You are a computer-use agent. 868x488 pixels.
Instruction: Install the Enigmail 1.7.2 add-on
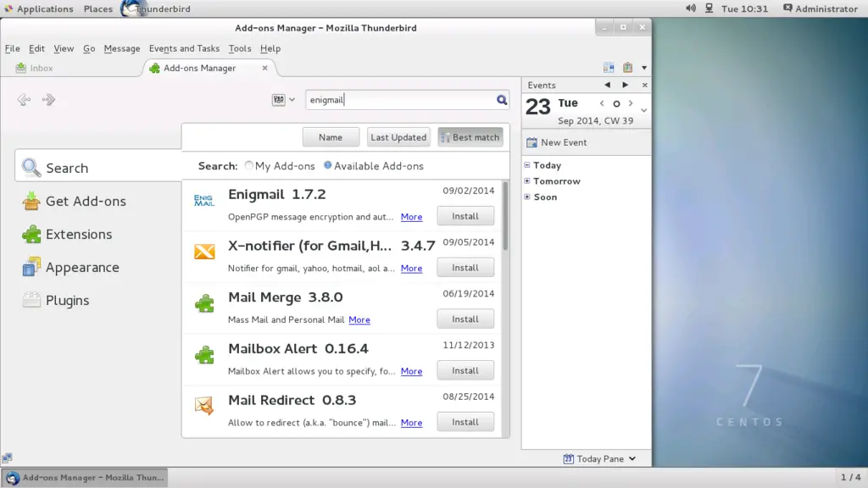[x=465, y=216]
